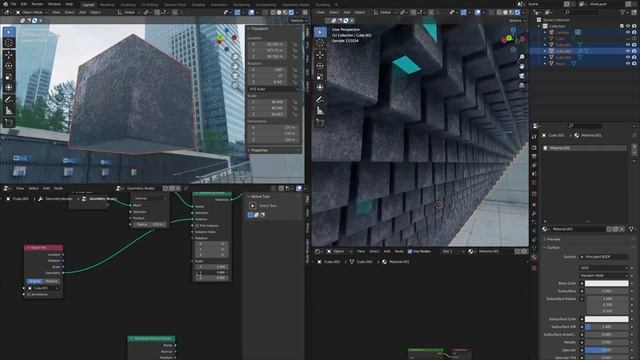Choose the Measure tool in right viewport
This screenshot has width=640, height=360.
[320, 110]
